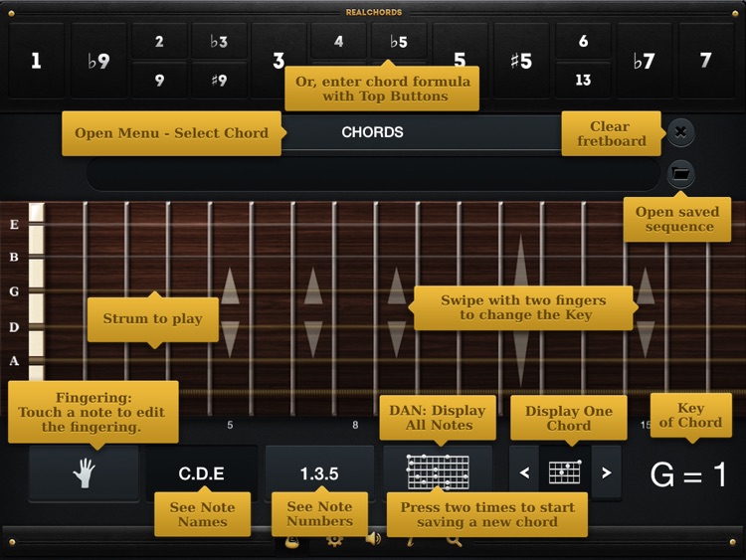
Task: Tap the hand fingering icon
Action: click(x=84, y=472)
